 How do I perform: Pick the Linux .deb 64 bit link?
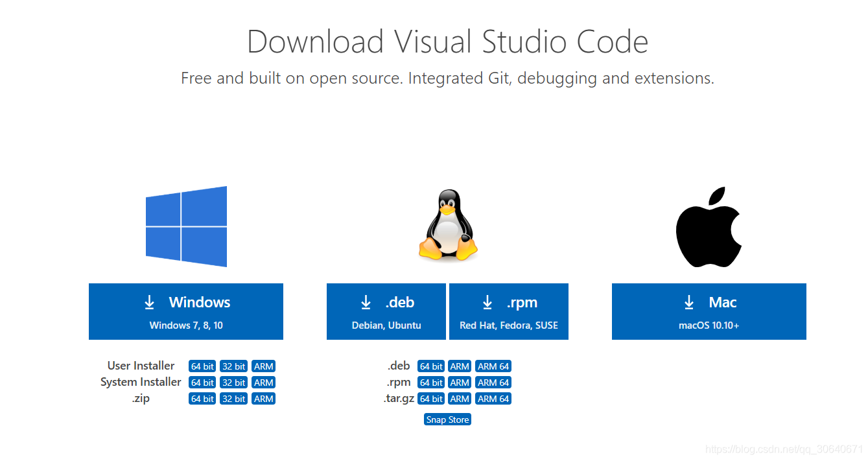click(431, 366)
